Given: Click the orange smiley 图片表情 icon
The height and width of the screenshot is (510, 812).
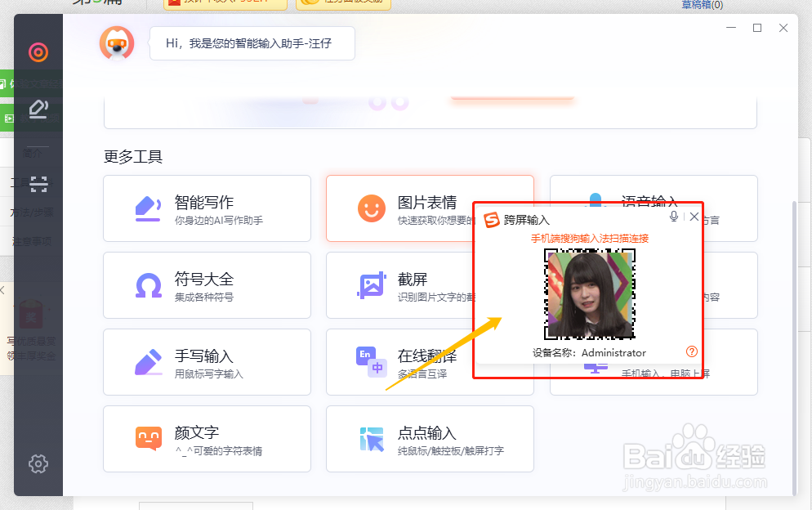Looking at the screenshot, I should point(372,208).
